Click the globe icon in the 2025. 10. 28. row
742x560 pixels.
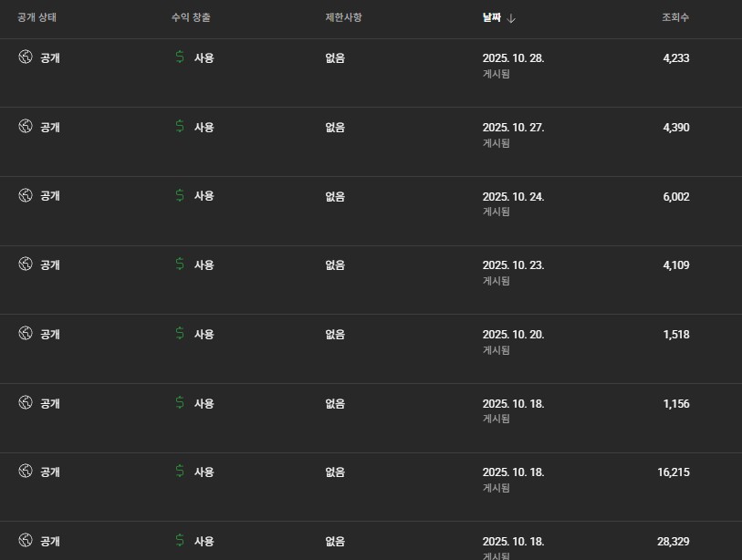(26, 57)
